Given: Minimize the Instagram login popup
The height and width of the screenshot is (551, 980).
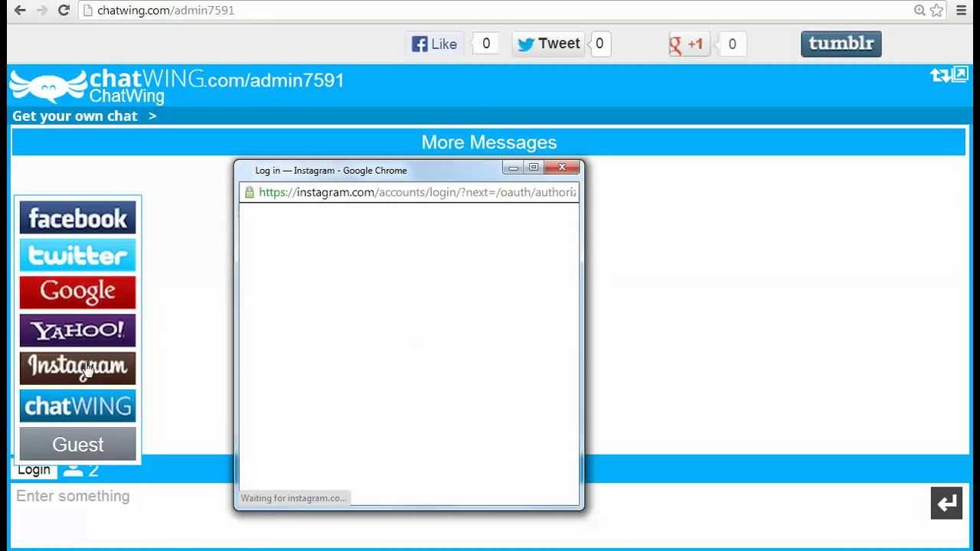Looking at the screenshot, I should (x=513, y=168).
